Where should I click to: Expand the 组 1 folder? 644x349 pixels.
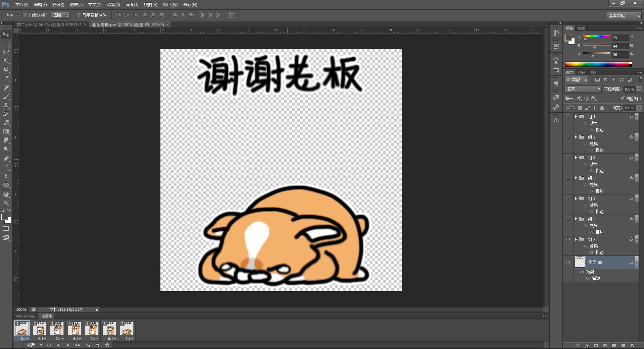click(576, 117)
